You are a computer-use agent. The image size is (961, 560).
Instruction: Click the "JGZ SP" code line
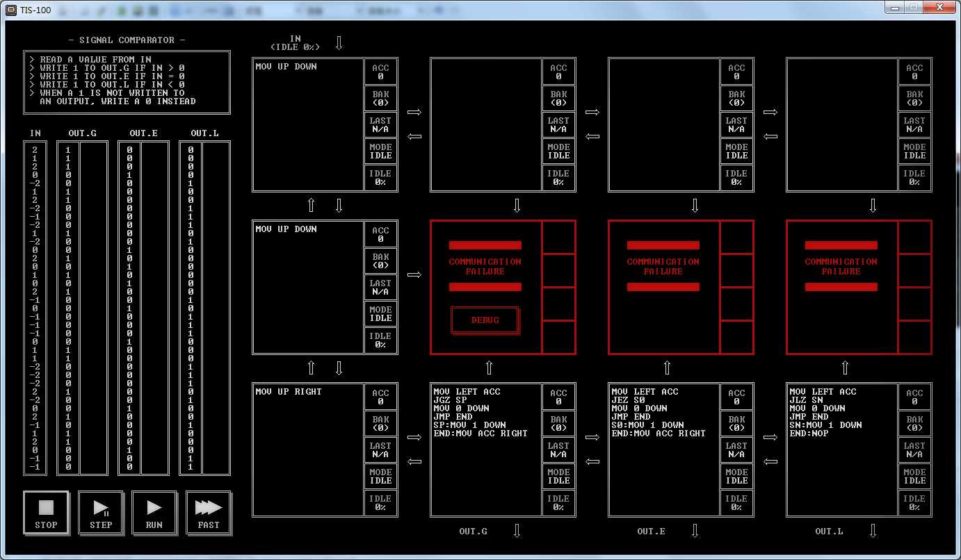450,400
